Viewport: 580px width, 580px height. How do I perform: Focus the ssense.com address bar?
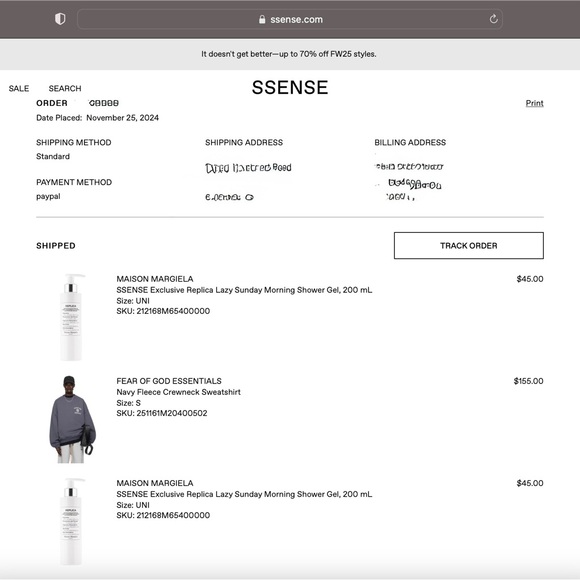pos(290,19)
